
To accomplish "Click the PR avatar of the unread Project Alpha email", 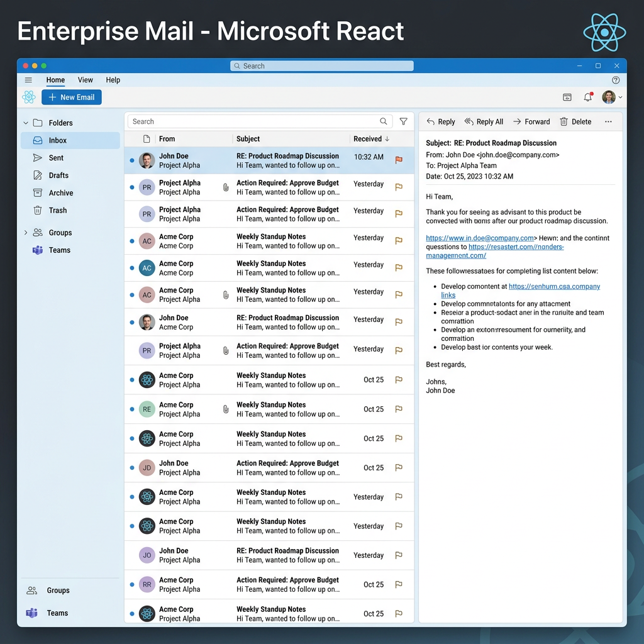I will point(147,187).
